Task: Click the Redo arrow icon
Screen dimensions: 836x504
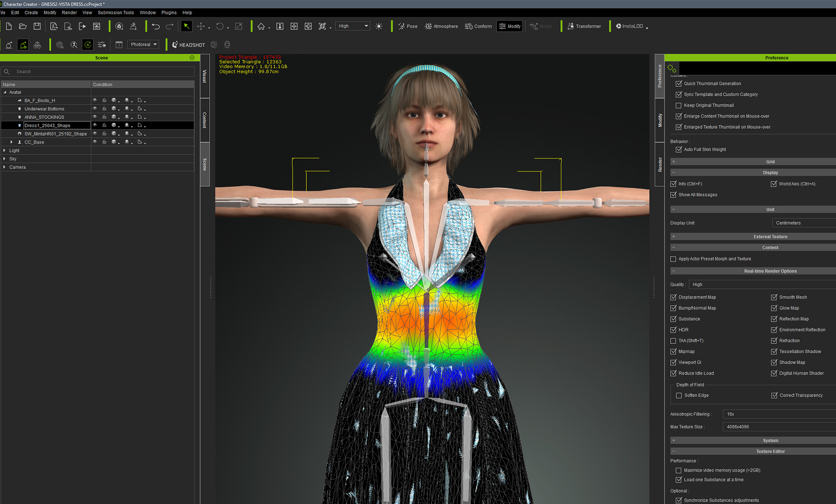Action: point(170,27)
